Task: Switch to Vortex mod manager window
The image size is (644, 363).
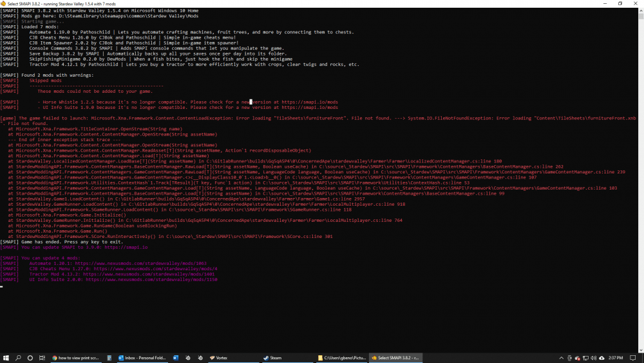Action: pos(233,358)
